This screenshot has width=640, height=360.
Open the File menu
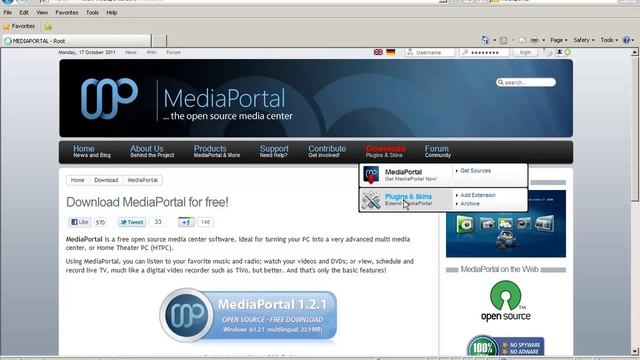click(8, 13)
